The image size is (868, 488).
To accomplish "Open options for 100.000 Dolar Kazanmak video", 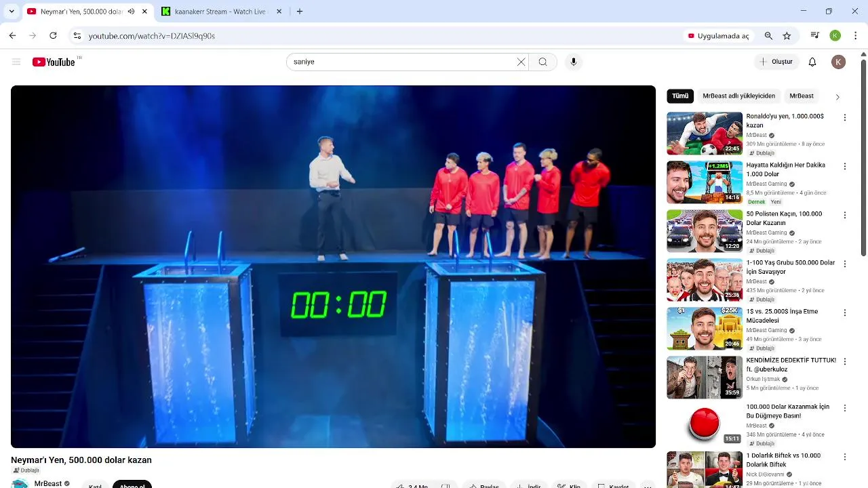I will point(845,408).
